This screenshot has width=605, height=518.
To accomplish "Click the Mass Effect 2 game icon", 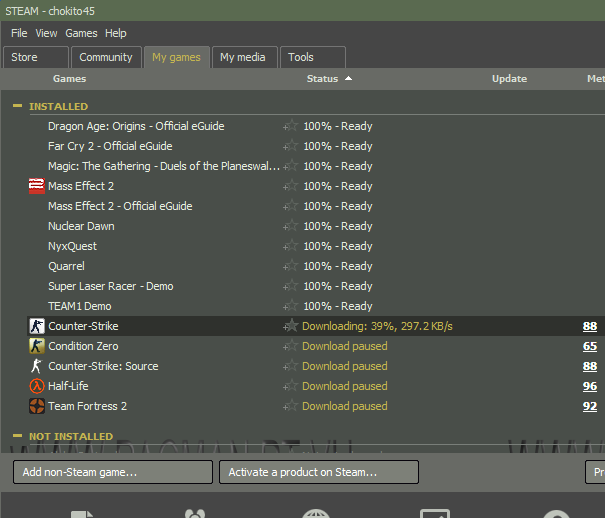I will tap(37, 186).
